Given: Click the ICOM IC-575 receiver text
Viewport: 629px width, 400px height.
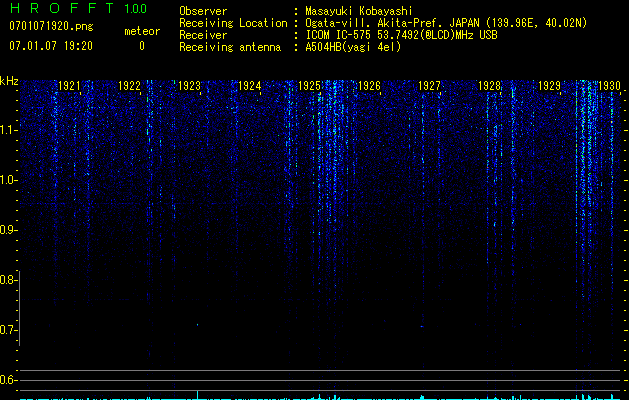Looking at the screenshot, I should [401, 35].
